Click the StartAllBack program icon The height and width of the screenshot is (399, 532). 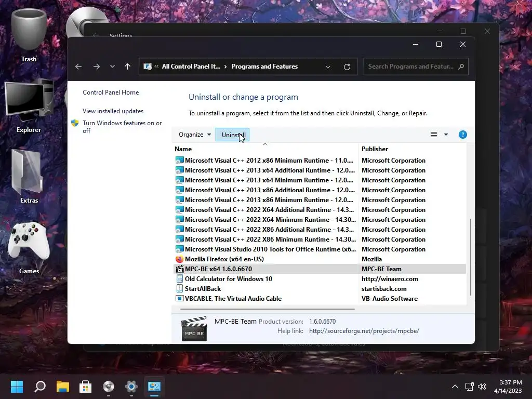(179, 289)
